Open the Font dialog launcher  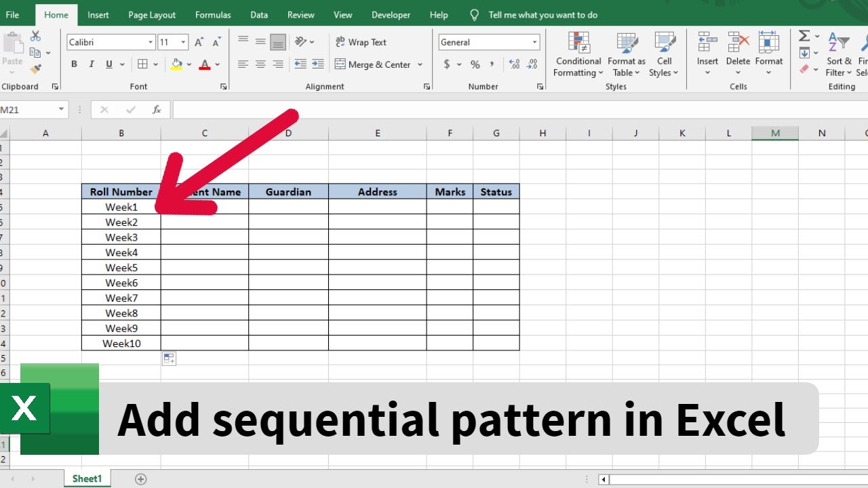tap(224, 87)
